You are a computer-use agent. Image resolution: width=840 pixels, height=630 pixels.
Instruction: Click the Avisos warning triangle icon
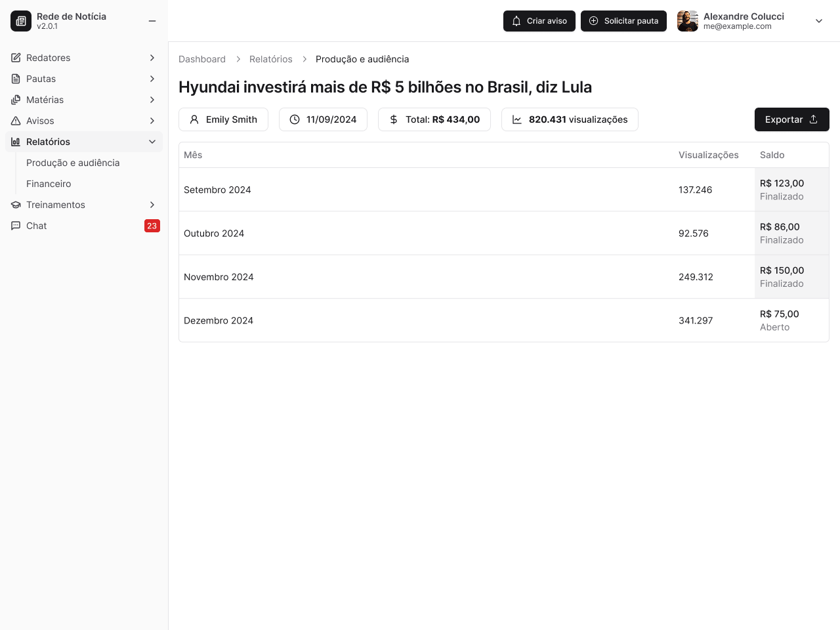[x=15, y=121]
